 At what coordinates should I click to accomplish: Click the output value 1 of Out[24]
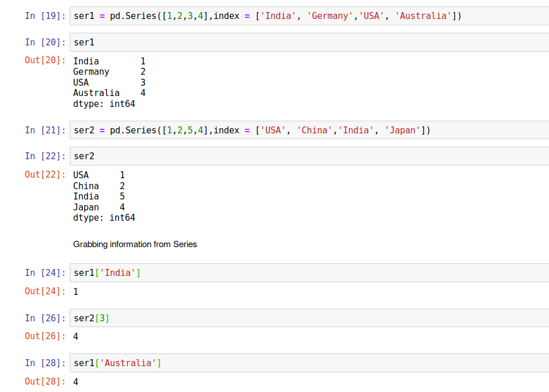(x=76, y=291)
